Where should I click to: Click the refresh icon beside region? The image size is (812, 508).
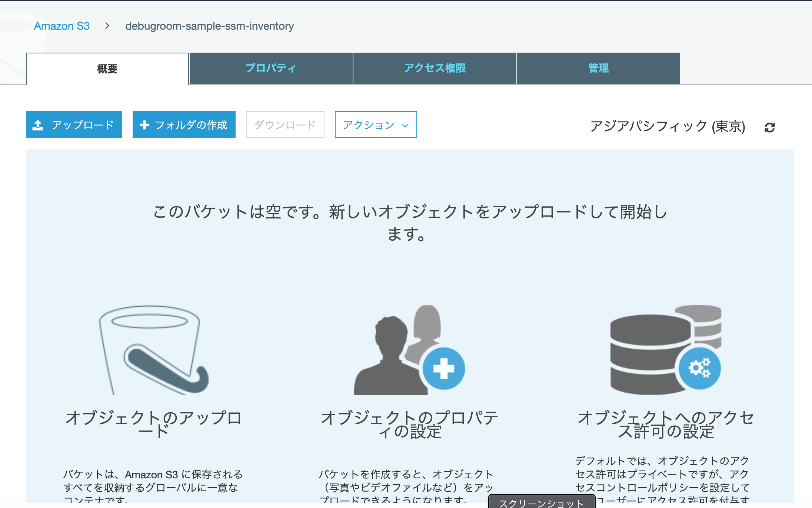pyautogui.click(x=770, y=127)
